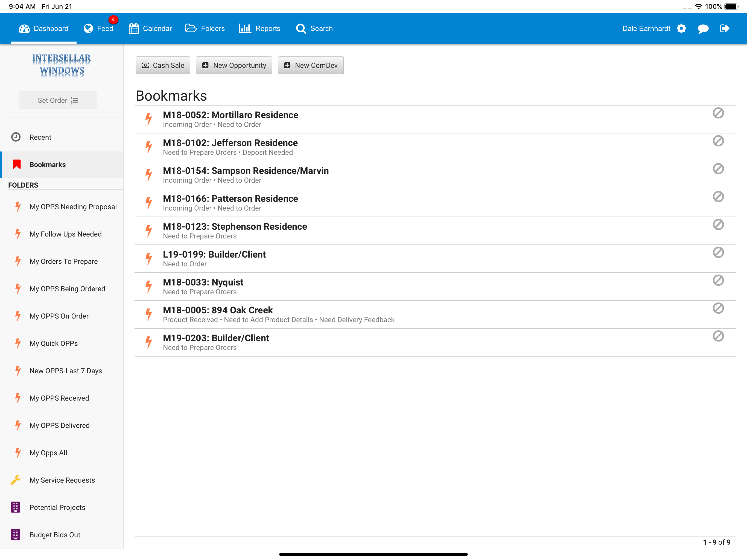The height and width of the screenshot is (560, 747).
Task: Create a New Opportunity
Action: tap(234, 65)
